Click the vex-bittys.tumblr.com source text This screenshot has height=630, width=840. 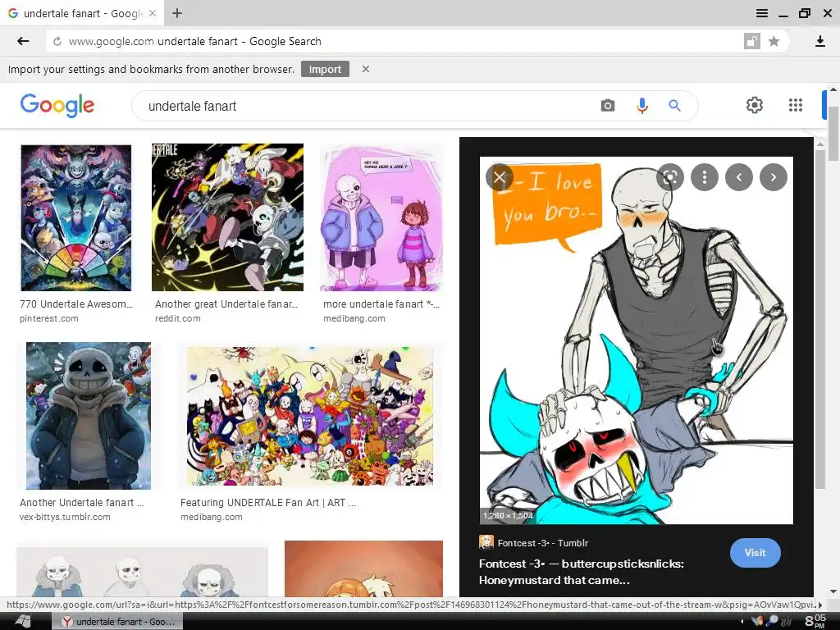65,517
